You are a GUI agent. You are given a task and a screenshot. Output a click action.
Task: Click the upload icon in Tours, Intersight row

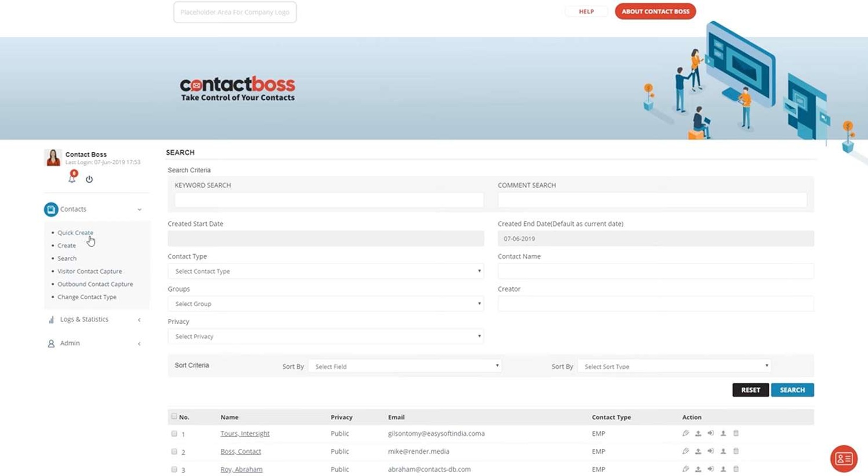698,433
